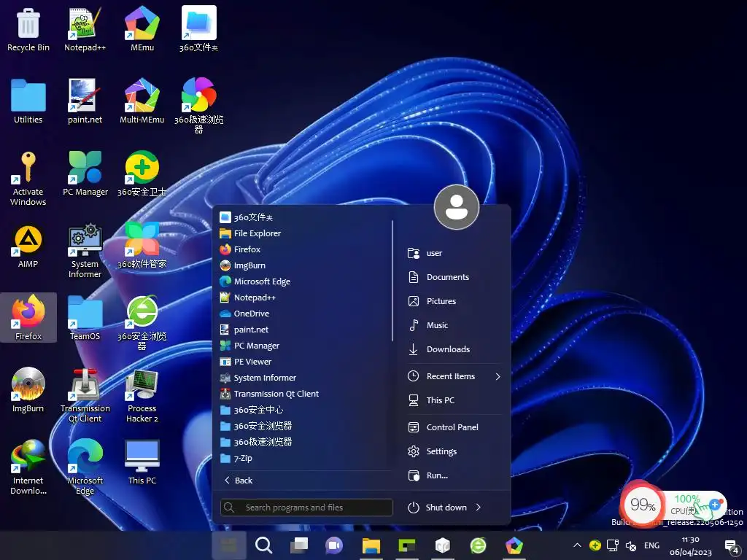Open MEmu icon on taskbar
Image resolution: width=747 pixels, height=560 pixels.
pos(514,545)
